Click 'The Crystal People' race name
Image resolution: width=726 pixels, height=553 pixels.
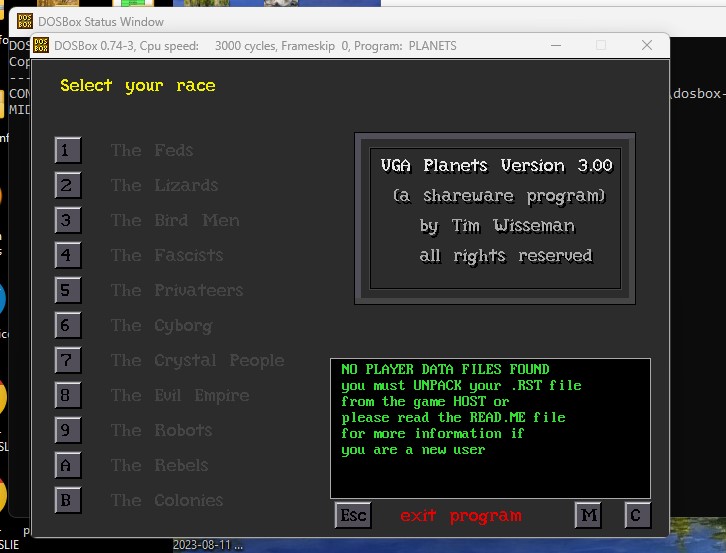point(198,361)
